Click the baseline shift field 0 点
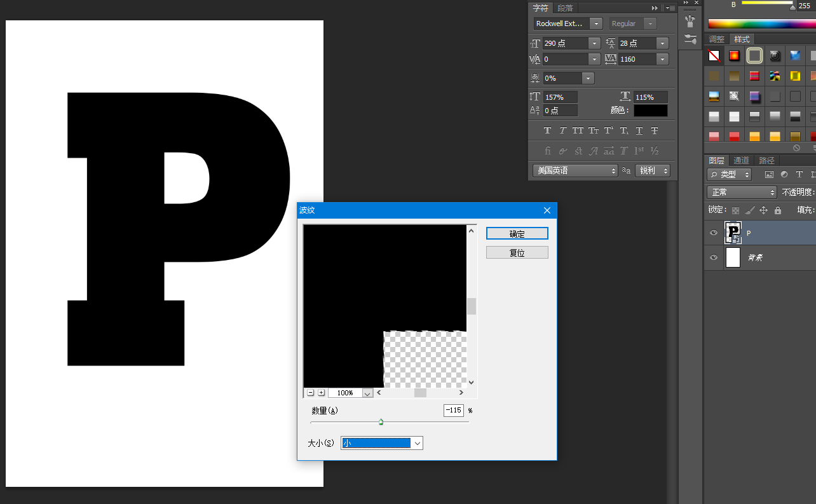The height and width of the screenshot is (504, 816). click(x=560, y=111)
